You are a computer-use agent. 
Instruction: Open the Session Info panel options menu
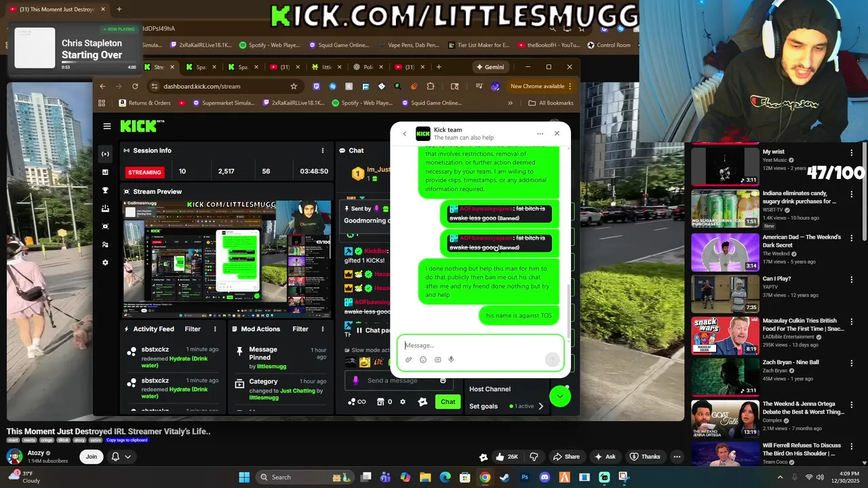point(323,150)
